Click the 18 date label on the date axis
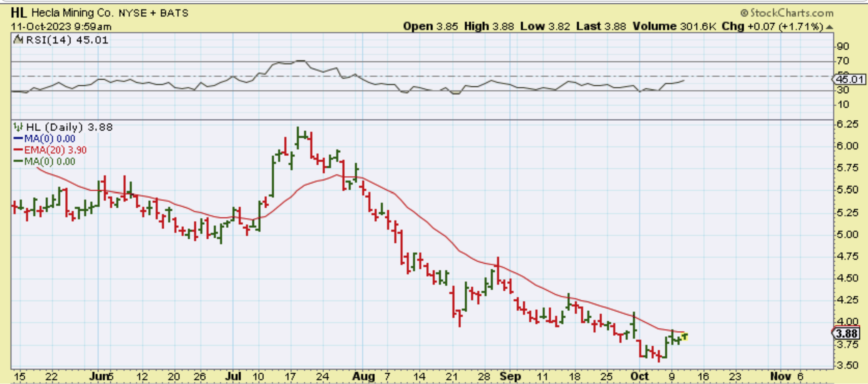 (x=575, y=376)
